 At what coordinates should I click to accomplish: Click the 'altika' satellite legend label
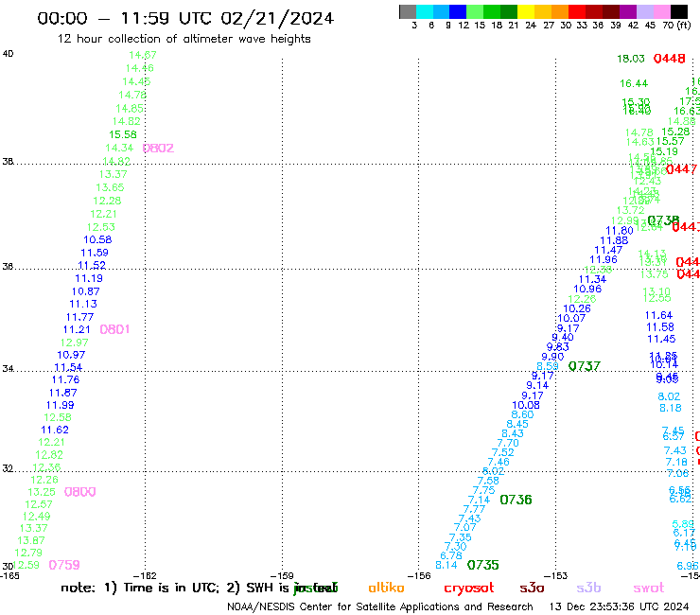pyautogui.click(x=386, y=588)
